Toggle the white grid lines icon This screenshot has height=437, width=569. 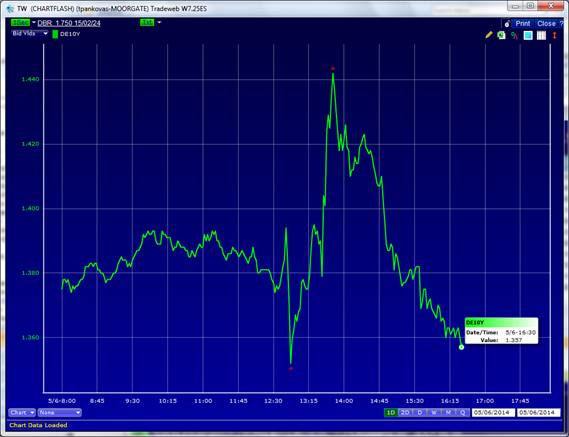coord(541,35)
